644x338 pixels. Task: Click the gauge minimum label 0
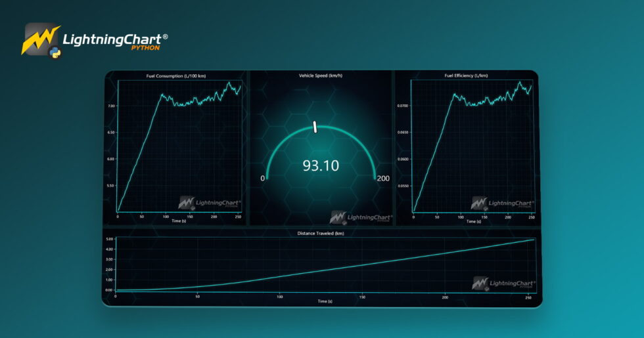tap(262, 178)
